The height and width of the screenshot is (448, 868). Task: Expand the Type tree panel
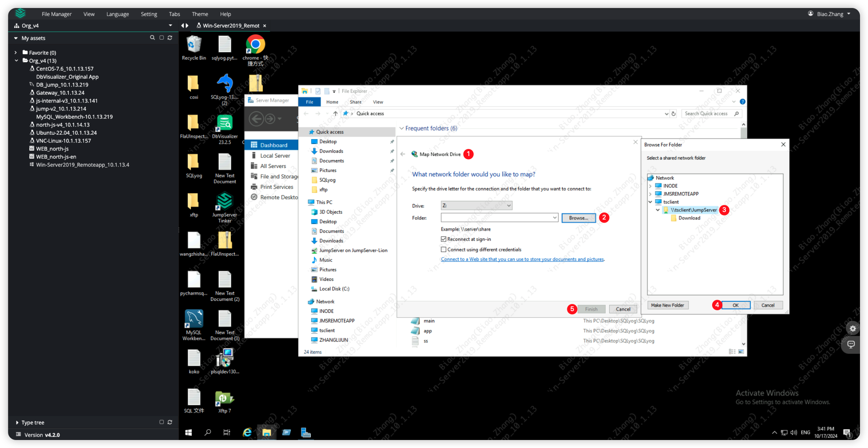[17, 422]
